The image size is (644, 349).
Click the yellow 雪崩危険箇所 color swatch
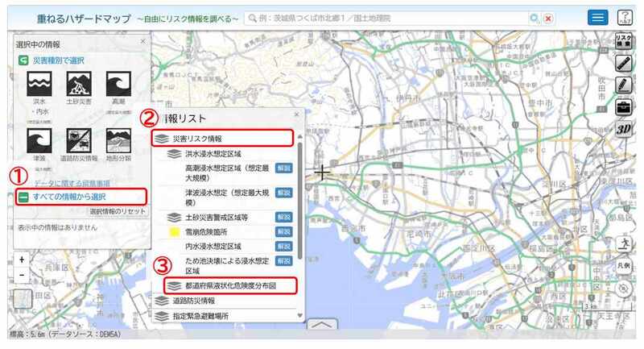tap(174, 232)
